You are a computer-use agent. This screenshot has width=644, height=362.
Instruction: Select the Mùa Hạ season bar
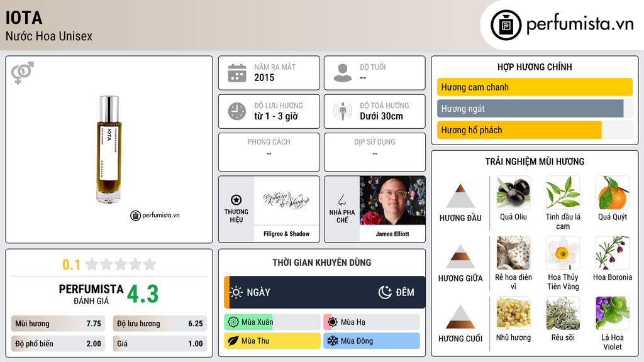coord(371,322)
